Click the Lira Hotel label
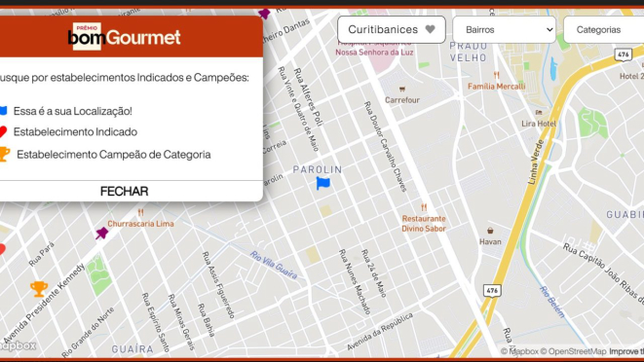 click(x=539, y=124)
